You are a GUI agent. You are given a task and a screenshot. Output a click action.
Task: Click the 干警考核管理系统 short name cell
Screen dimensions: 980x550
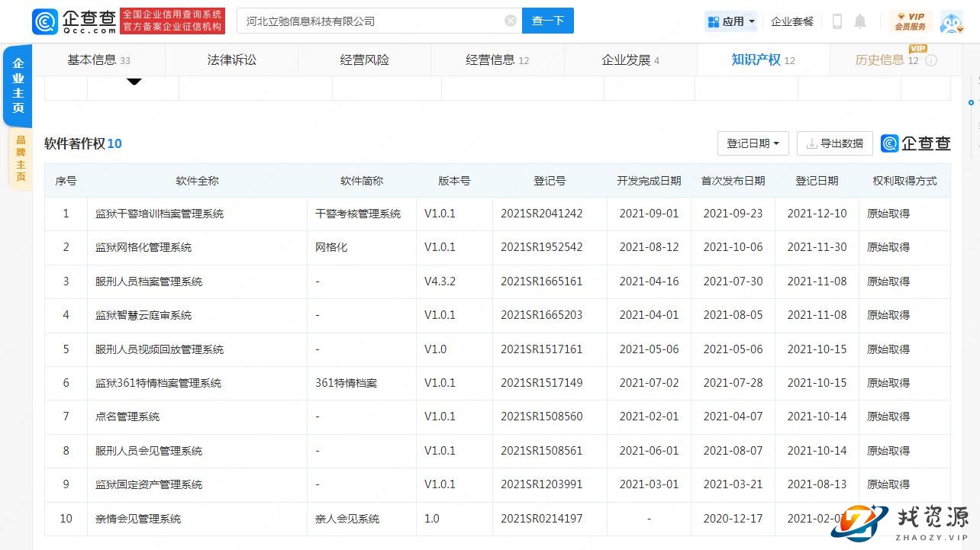[358, 214]
